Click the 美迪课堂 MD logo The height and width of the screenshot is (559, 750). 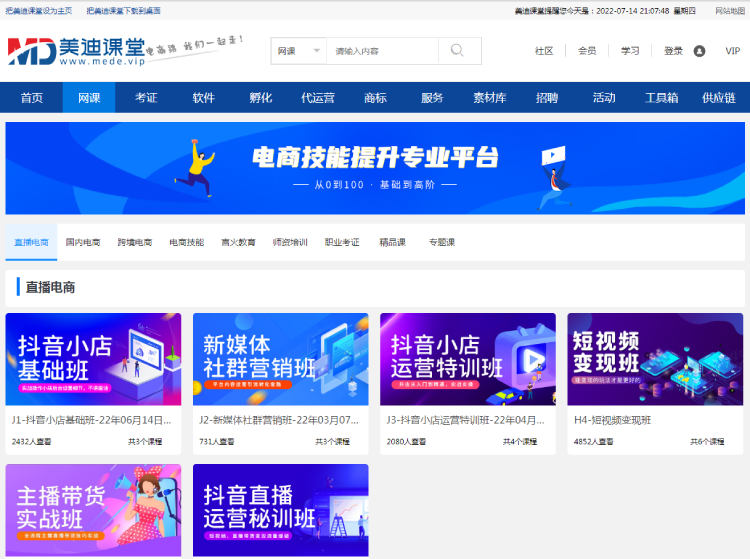pos(77,51)
